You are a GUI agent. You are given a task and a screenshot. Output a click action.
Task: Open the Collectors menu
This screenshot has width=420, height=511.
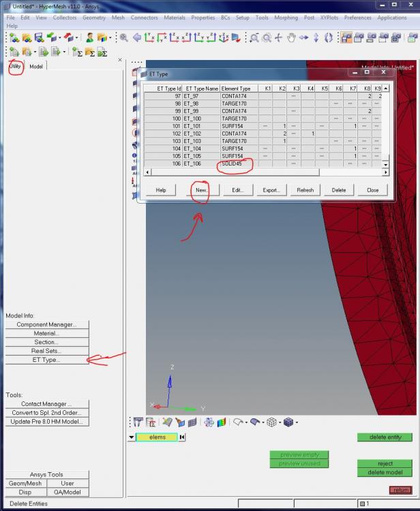(x=65, y=18)
